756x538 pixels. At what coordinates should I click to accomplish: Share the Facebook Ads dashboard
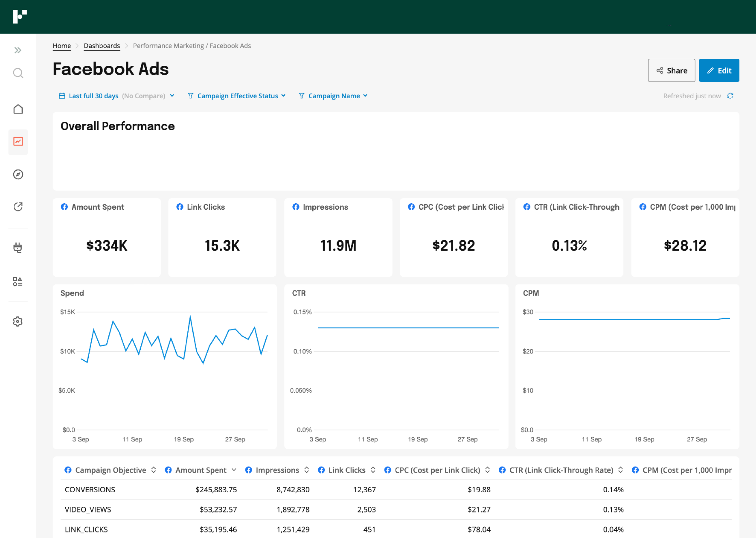pyautogui.click(x=671, y=70)
